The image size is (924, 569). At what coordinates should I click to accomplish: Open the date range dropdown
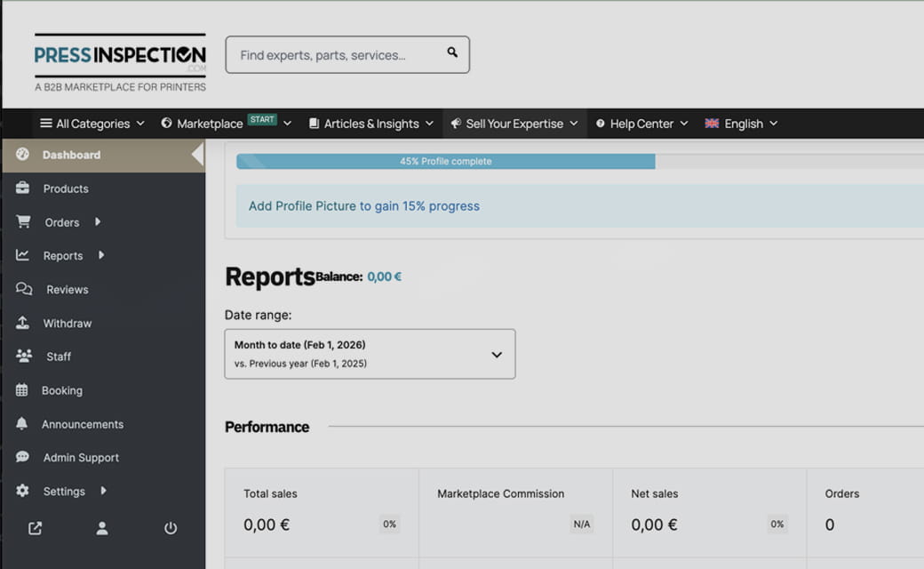370,353
